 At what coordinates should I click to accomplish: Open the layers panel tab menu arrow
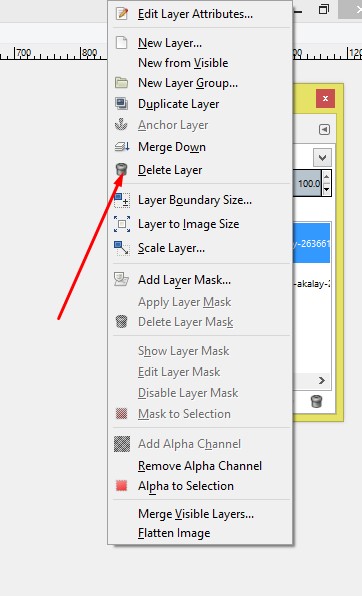324,130
